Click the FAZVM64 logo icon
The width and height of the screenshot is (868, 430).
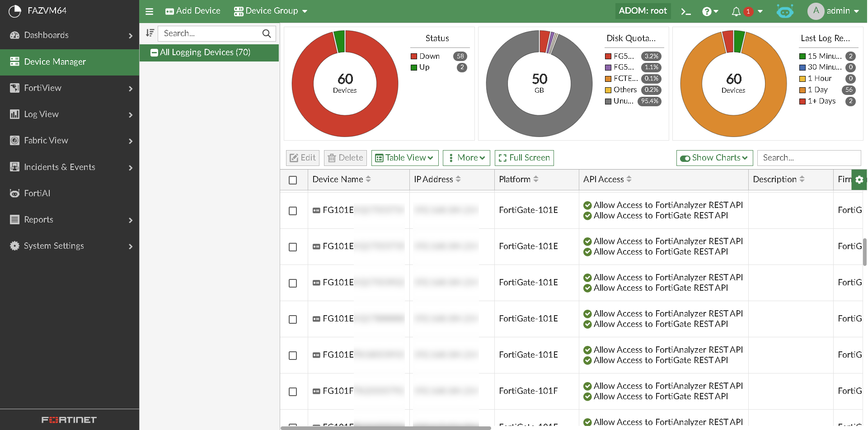pyautogui.click(x=15, y=11)
